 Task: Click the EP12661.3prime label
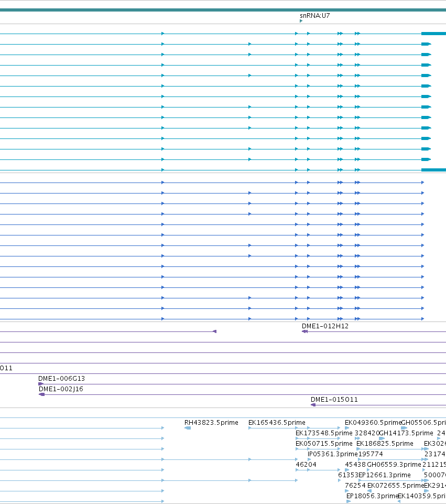(x=384, y=475)
